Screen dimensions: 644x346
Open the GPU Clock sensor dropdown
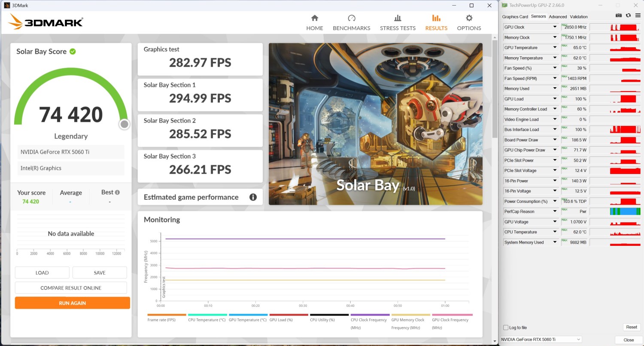click(x=555, y=27)
